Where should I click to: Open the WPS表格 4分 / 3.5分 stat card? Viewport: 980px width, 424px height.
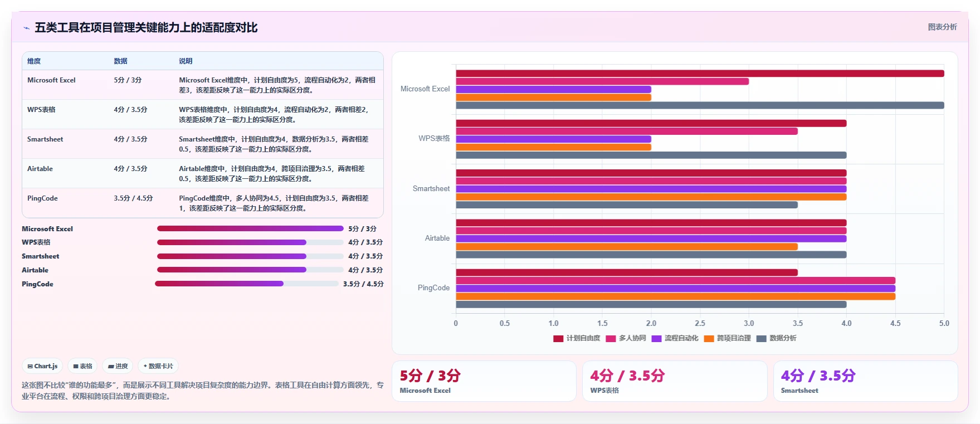675,381
